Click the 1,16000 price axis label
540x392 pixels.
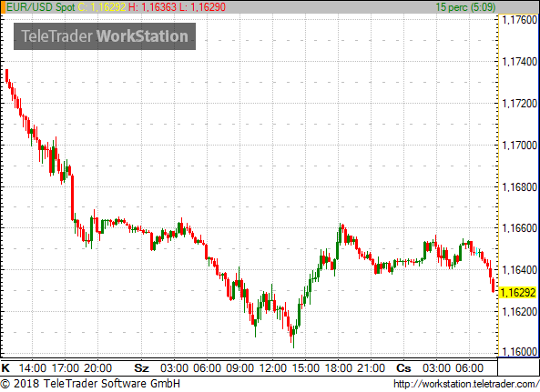[519, 352]
